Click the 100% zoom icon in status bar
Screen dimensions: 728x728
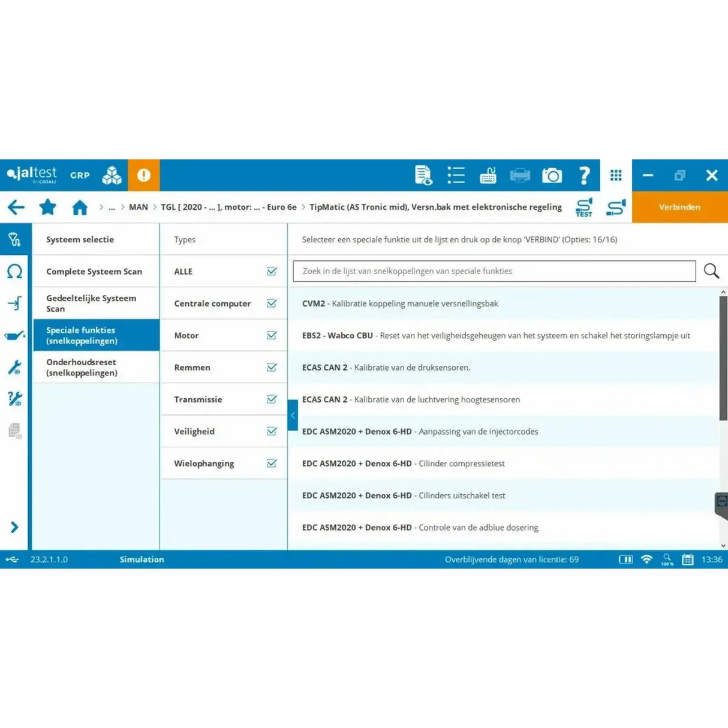click(x=667, y=559)
